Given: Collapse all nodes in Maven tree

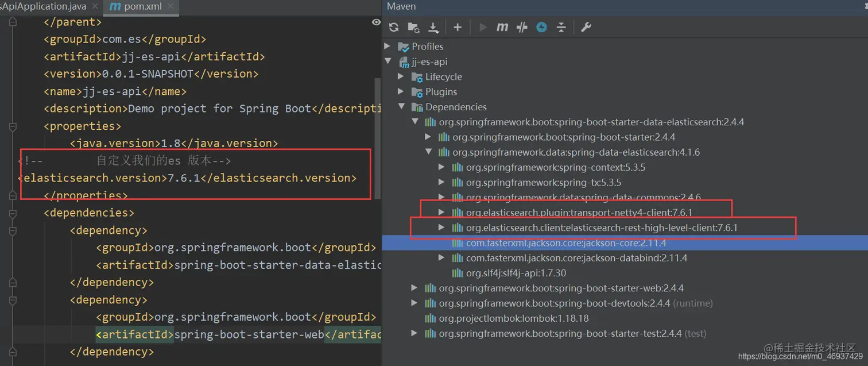Looking at the screenshot, I should coord(561,27).
